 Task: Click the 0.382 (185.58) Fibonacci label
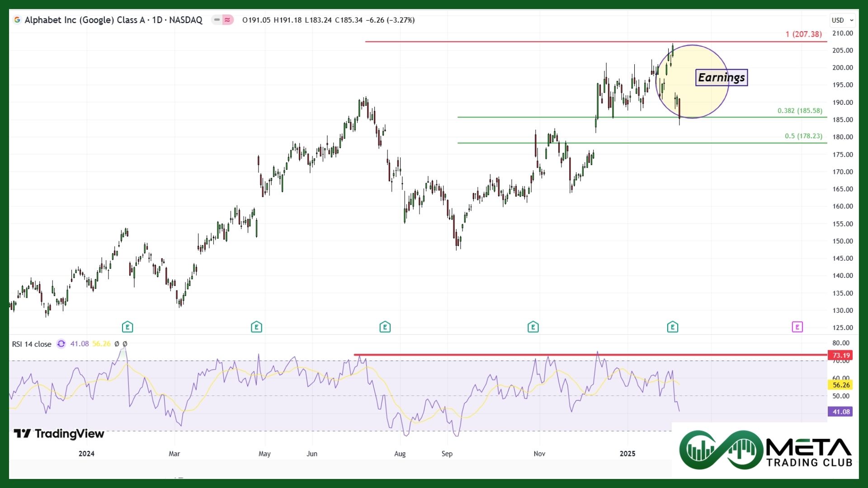coord(800,111)
